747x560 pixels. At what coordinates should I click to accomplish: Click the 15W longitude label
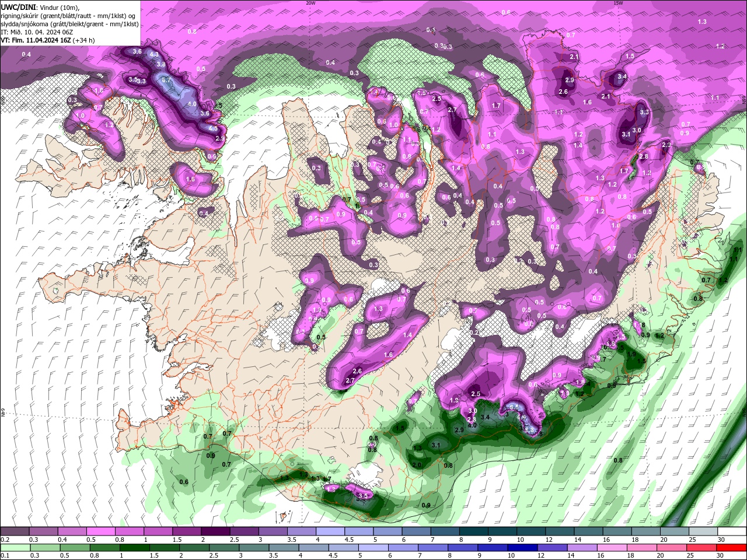pyautogui.click(x=618, y=3)
